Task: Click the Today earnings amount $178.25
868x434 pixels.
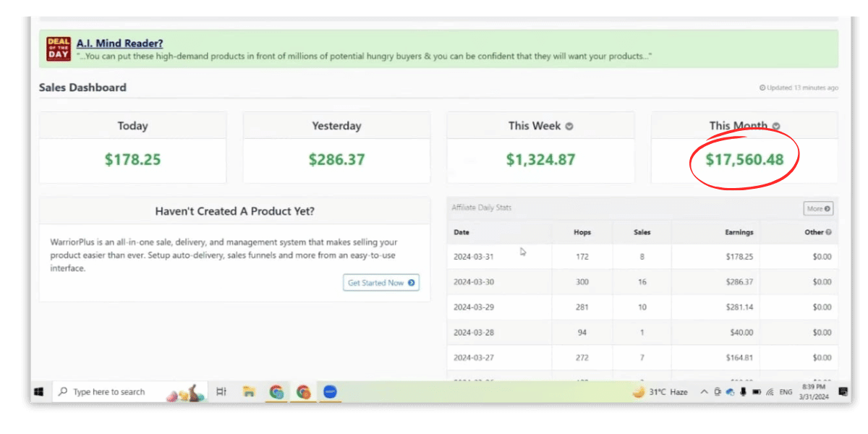Action: [x=132, y=160]
